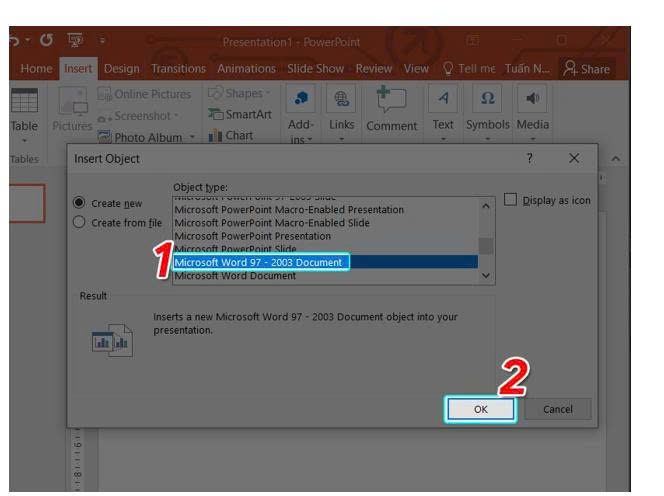Image resolution: width=664 pixels, height=496 pixels.
Task: Click the Tell me lightbulb search
Action: point(468,69)
